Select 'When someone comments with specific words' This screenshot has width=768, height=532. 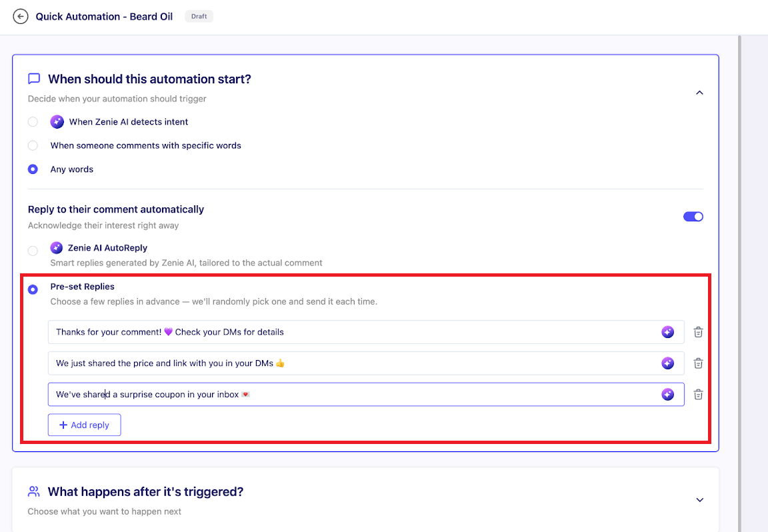pos(33,145)
